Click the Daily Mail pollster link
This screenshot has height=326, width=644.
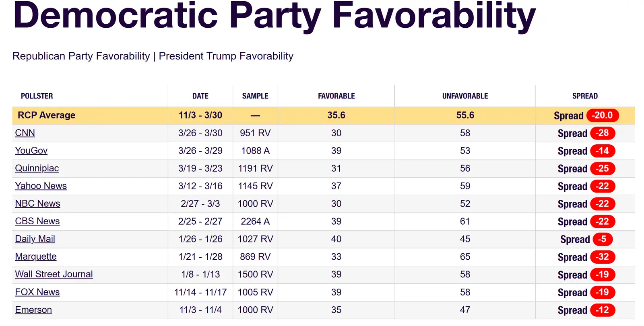pos(35,239)
